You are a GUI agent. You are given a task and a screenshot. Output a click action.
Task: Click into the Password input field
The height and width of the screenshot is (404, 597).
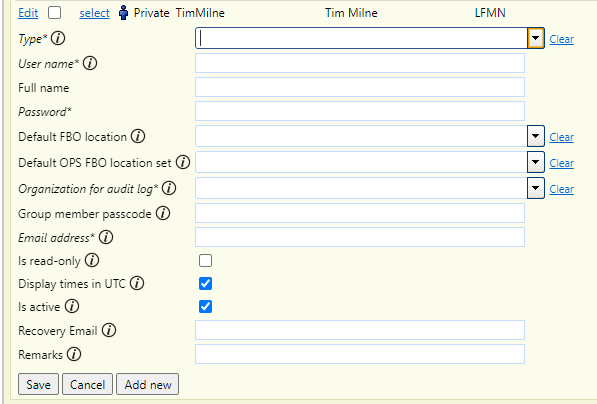[360, 111]
